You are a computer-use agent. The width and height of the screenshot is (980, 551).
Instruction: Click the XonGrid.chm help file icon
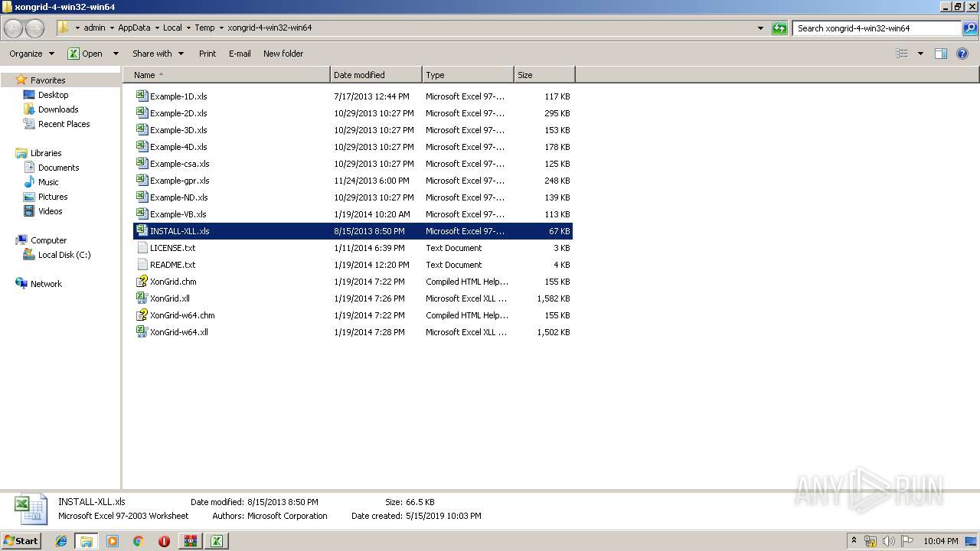point(142,282)
